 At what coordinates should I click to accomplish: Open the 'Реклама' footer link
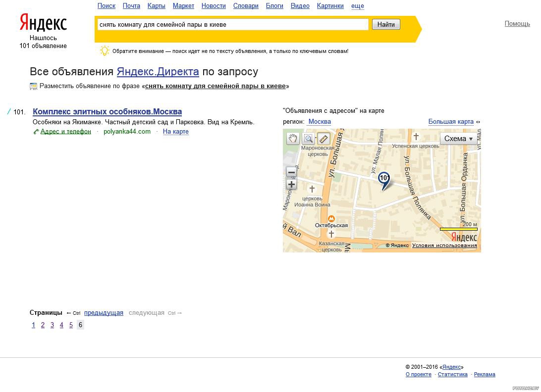(x=485, y=374)
